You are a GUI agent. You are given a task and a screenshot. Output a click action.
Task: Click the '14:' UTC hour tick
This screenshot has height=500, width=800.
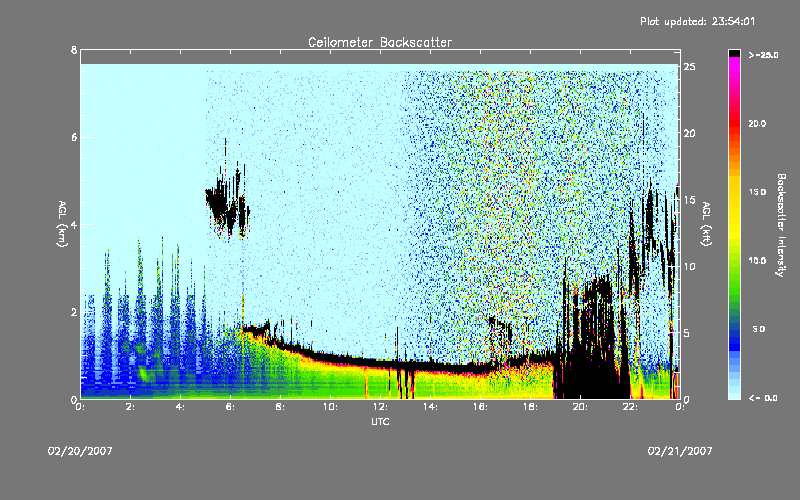(x=431, y=407)
